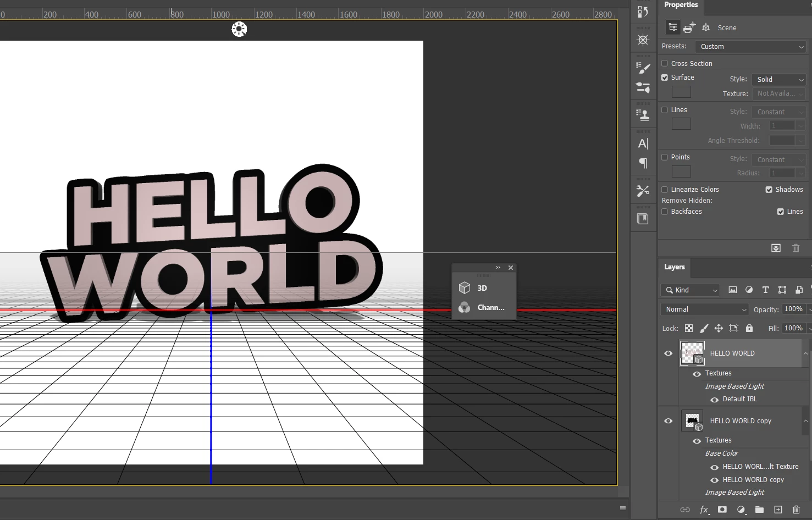812x520 pixels.
Task: Open the History panel icon
Action: [643, 11]
